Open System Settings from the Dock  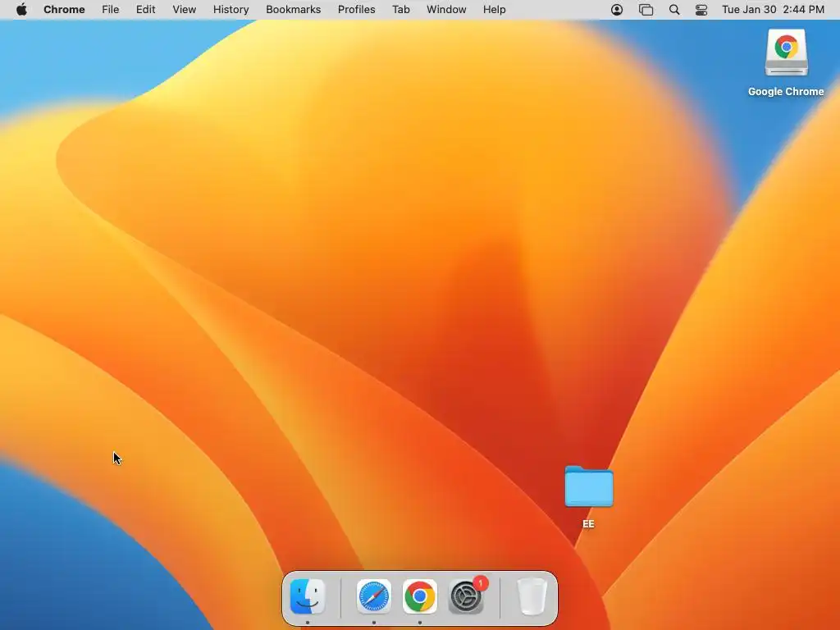tap(466, 596)
